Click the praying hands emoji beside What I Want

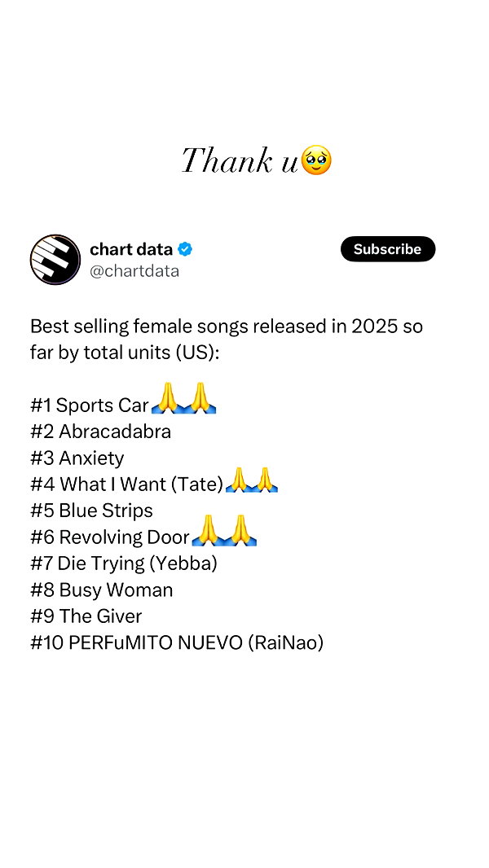(252, 480)
